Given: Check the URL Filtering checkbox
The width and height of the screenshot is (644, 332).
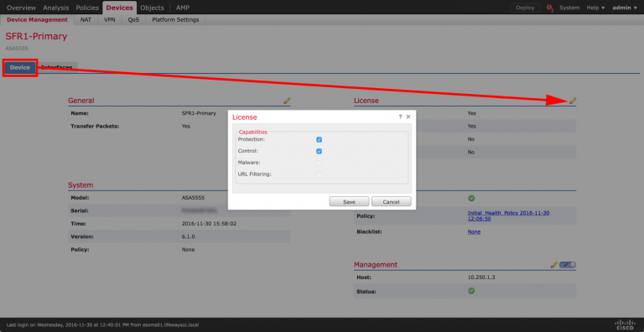Looking at the screenshot, I should point(319,174).
